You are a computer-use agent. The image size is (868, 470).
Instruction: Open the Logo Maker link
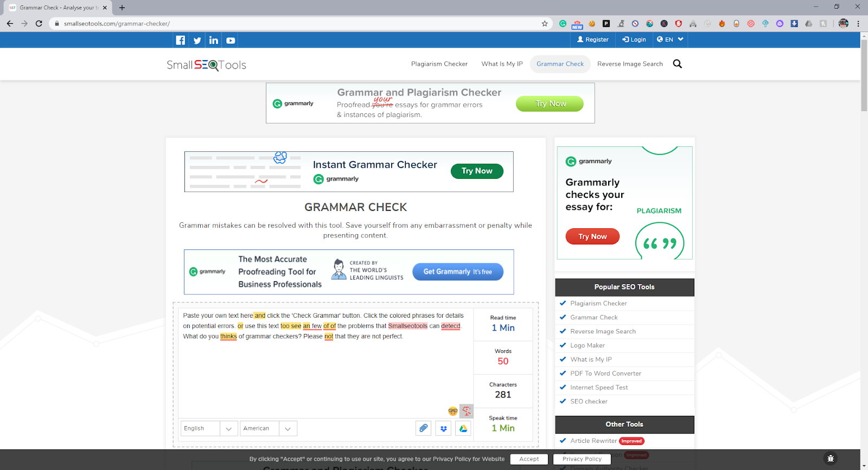[x=587, y=346]
